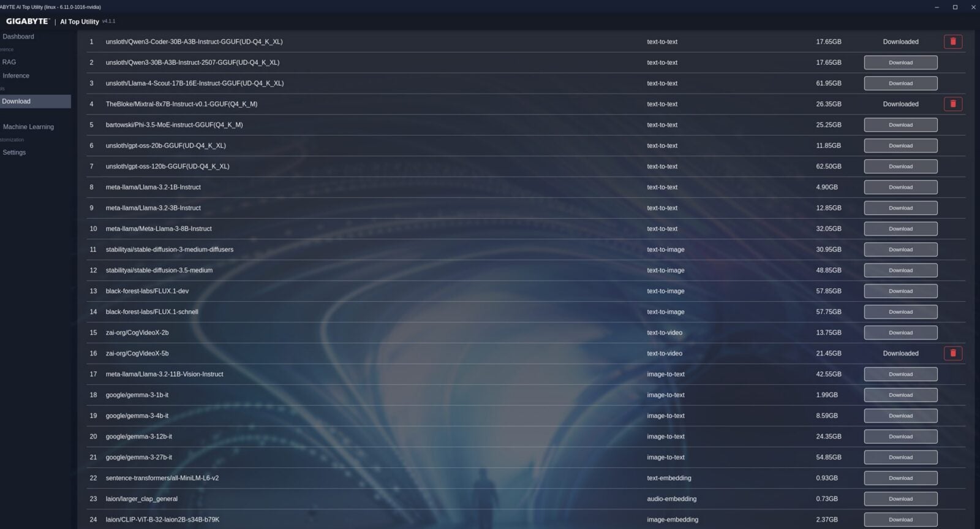This screenshot has width=980, height=529.
Task: Go to the RAG section
Action: tap(9, 62)
